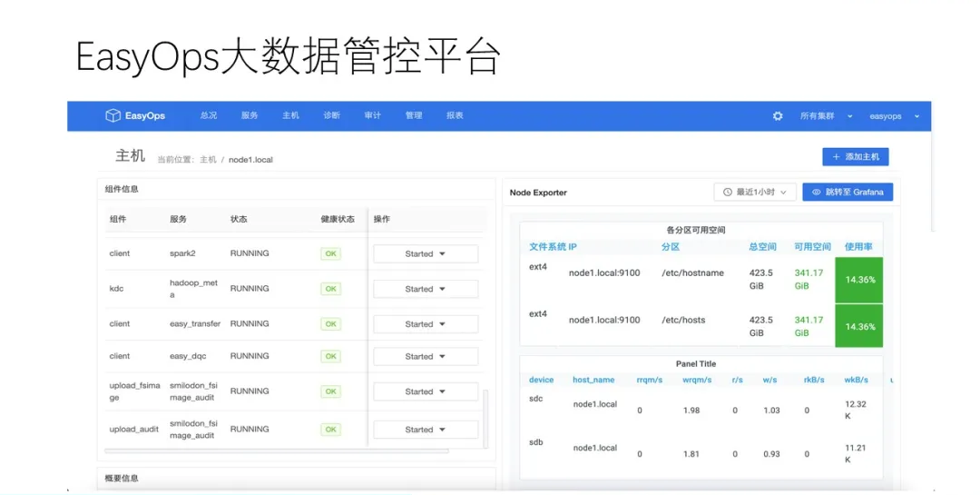
Task: Click the 总空间 column header
Action: [x=762, y=246]
